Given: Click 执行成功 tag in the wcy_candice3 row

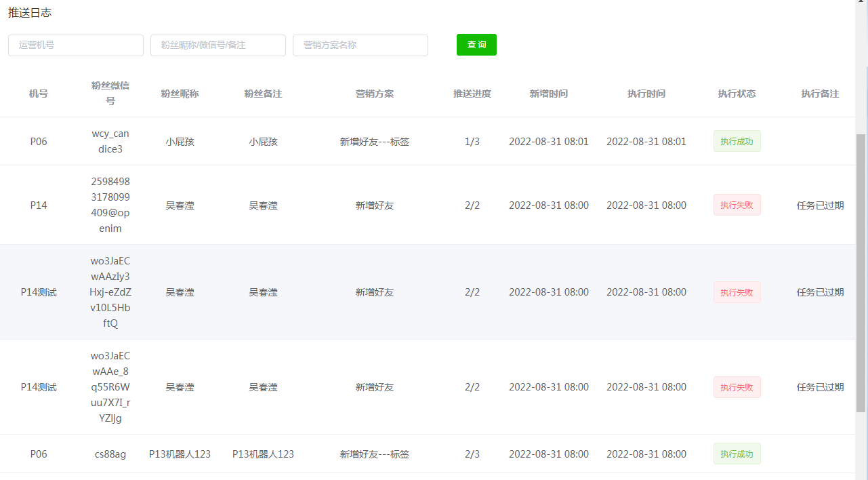Looking at the screenshot, I should (737, 142).
